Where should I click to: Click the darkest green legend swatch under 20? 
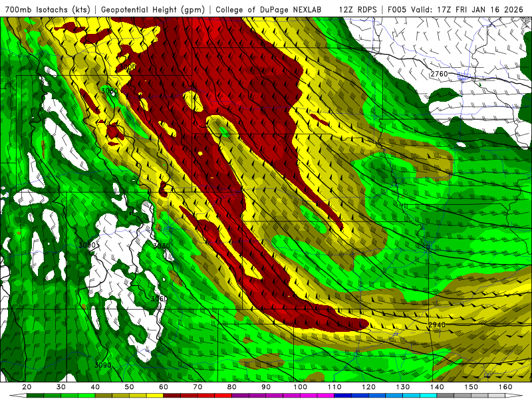click(x=35, y=395)
